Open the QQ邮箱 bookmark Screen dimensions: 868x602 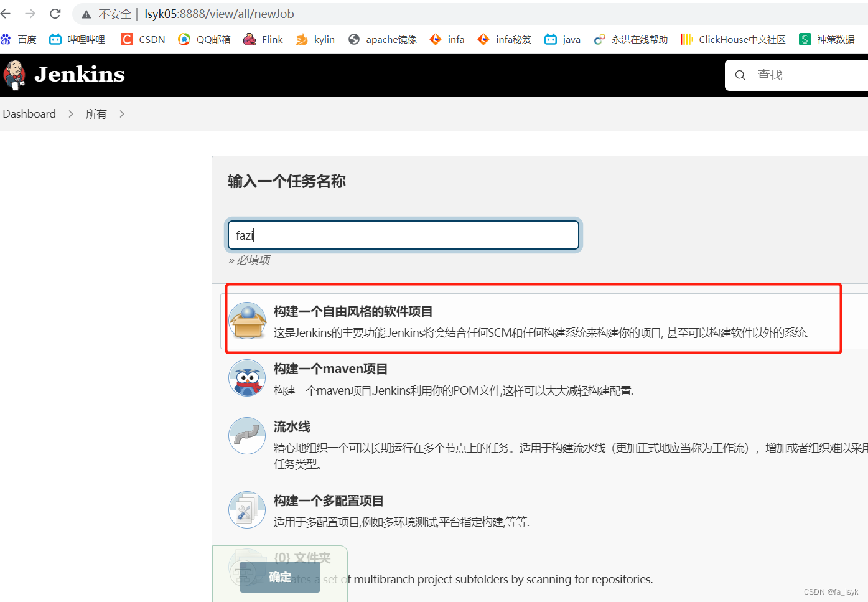(x=204, y=39)
